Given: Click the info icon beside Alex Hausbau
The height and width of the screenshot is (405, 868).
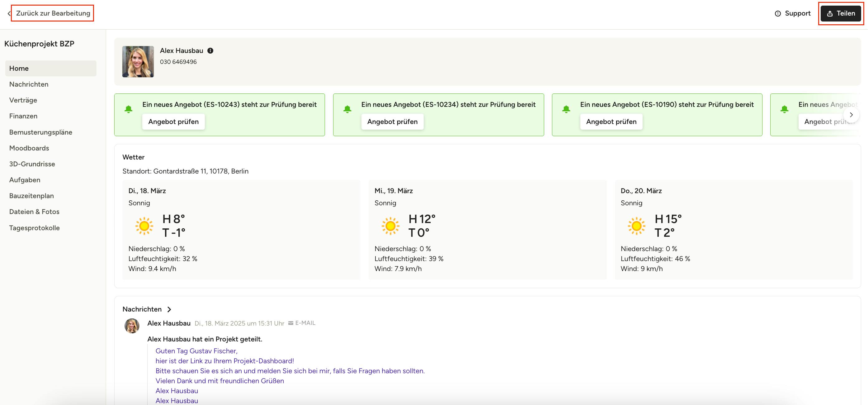Looking at the screenshot, I should [x=210, y=50].
